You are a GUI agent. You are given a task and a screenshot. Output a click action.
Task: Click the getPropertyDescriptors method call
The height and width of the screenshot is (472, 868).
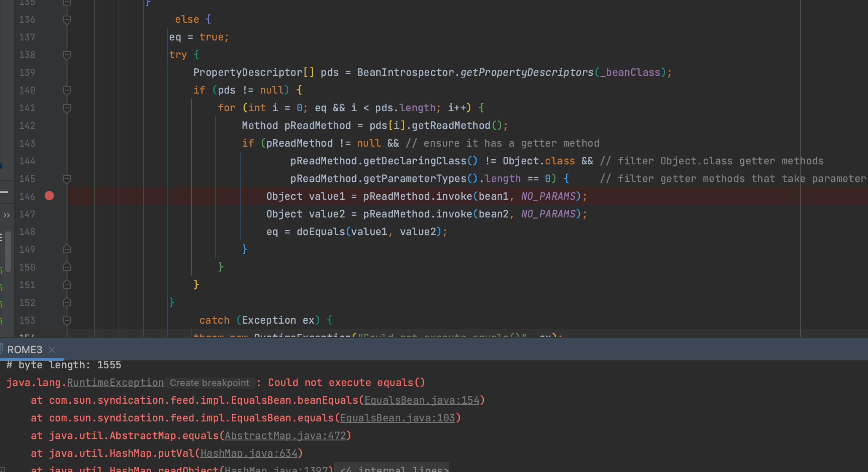click(527, 72)
